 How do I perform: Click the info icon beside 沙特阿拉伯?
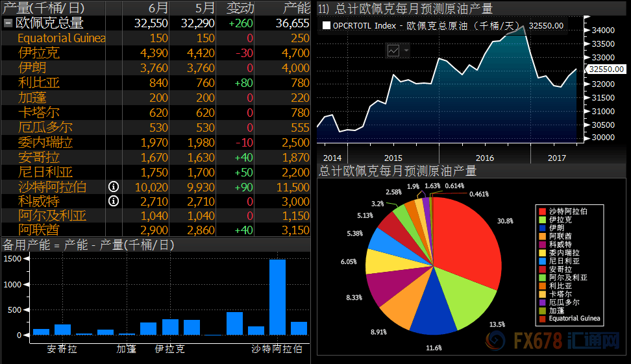pyautogui.click(x=114, y=187)
